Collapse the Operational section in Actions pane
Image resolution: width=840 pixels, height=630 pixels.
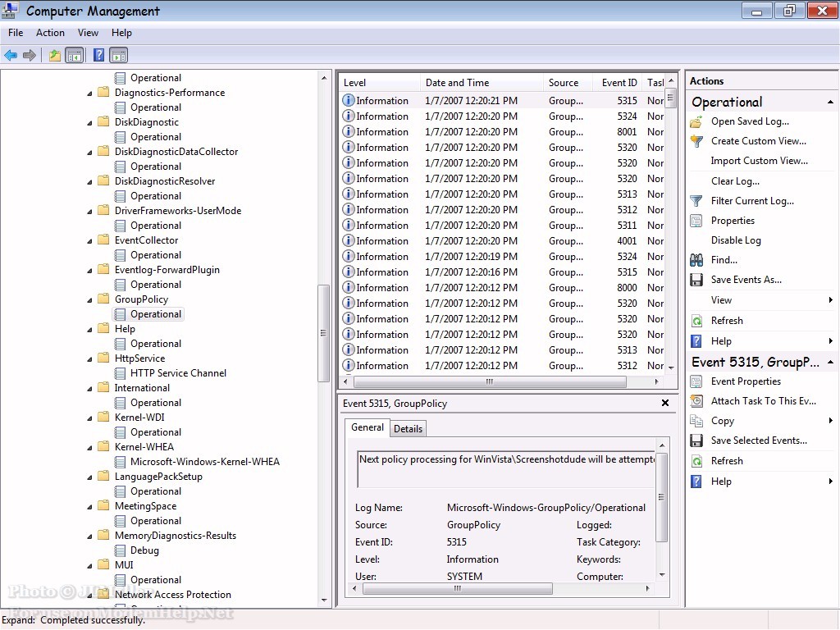(830, 103)
